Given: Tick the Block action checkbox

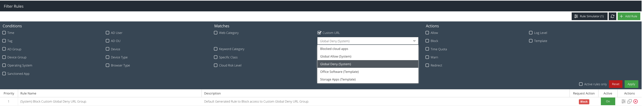Looking at the screenshot, I should [427, 41].
